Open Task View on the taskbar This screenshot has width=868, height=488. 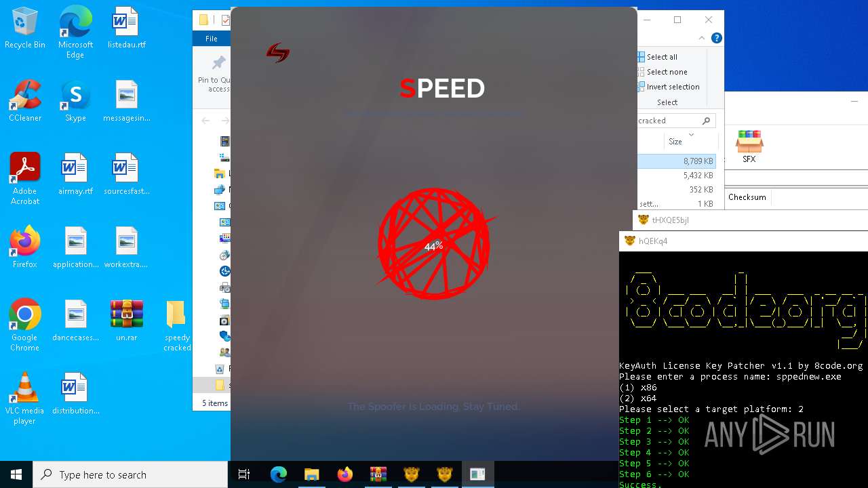pos(244,474)
